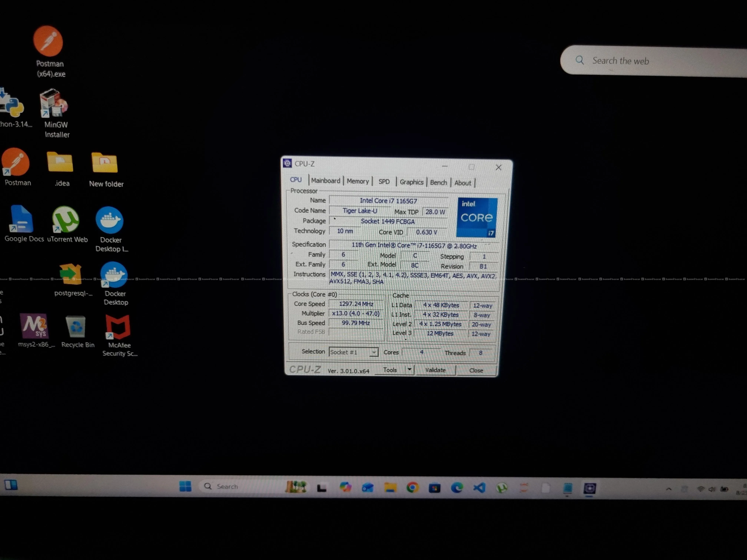Select the New folder icon
747x560 pixels.
click(106, 169)
